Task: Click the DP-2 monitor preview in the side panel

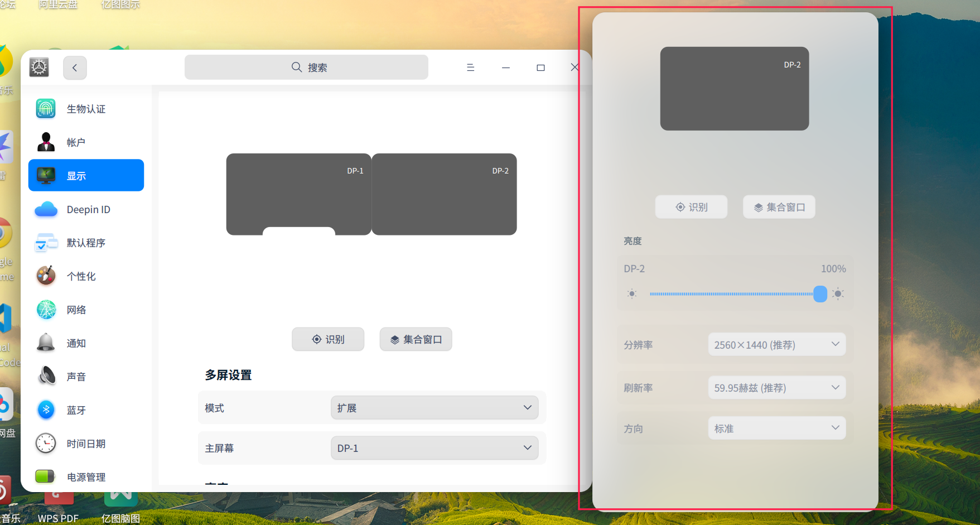Action: point(735,89)
